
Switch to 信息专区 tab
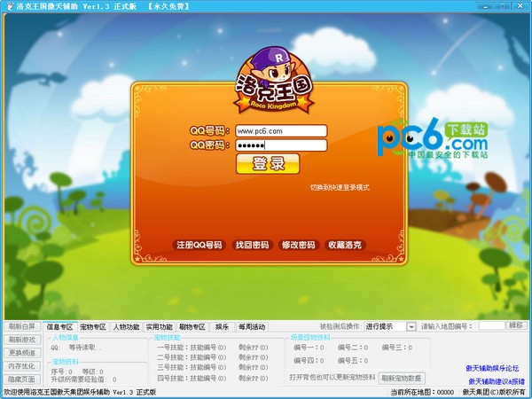[x=60, y=327]
